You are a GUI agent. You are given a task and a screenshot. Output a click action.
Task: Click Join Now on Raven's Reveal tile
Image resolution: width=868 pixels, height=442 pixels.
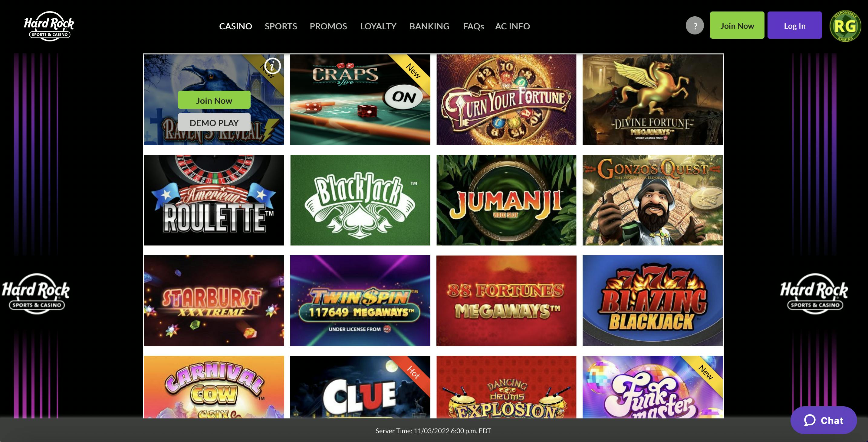point(214,100)
